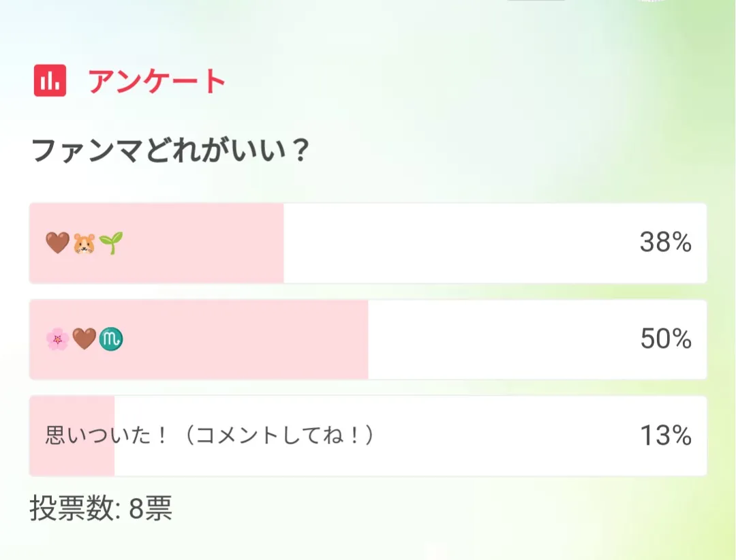Click the brown heart beside the cherry blossom

85,339
